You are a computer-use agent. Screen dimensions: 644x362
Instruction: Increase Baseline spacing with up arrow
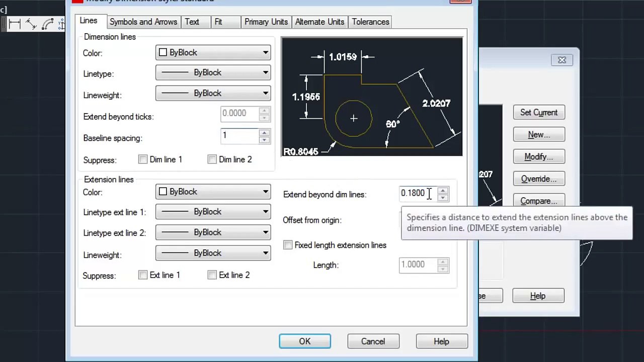(264, 133)
